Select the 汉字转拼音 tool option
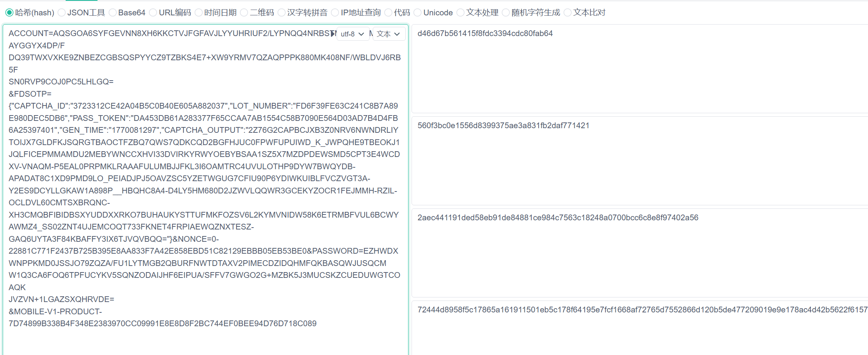This screenshot has height=355, width=868. [282, 13]
